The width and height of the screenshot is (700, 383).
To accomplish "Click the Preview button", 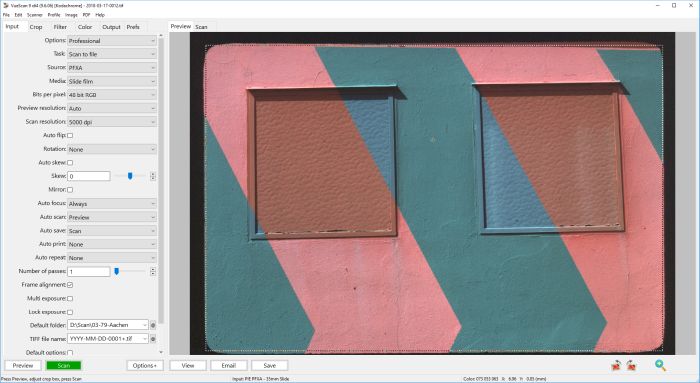I will pyautogui.click(x=23, y=366).
